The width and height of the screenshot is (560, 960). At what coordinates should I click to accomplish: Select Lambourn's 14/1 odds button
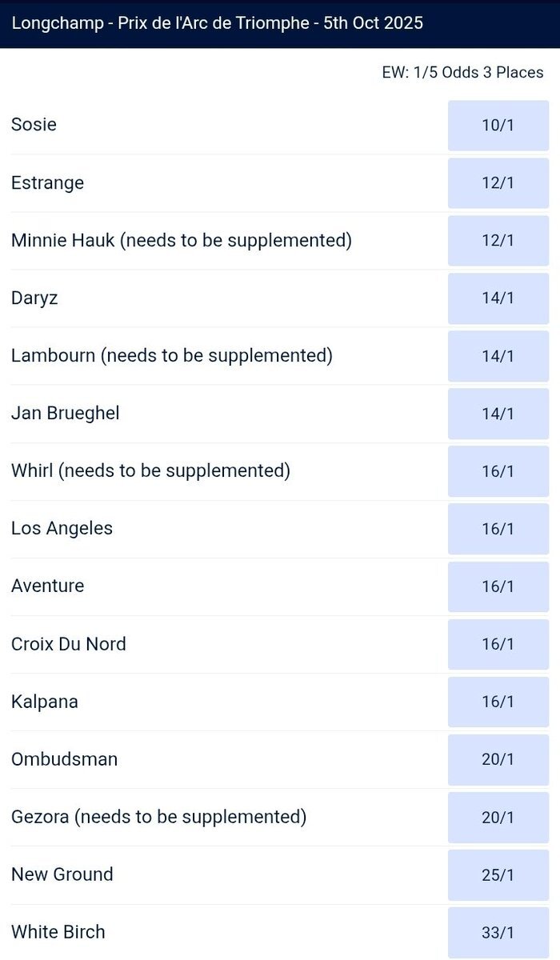(x=498, y=356)
